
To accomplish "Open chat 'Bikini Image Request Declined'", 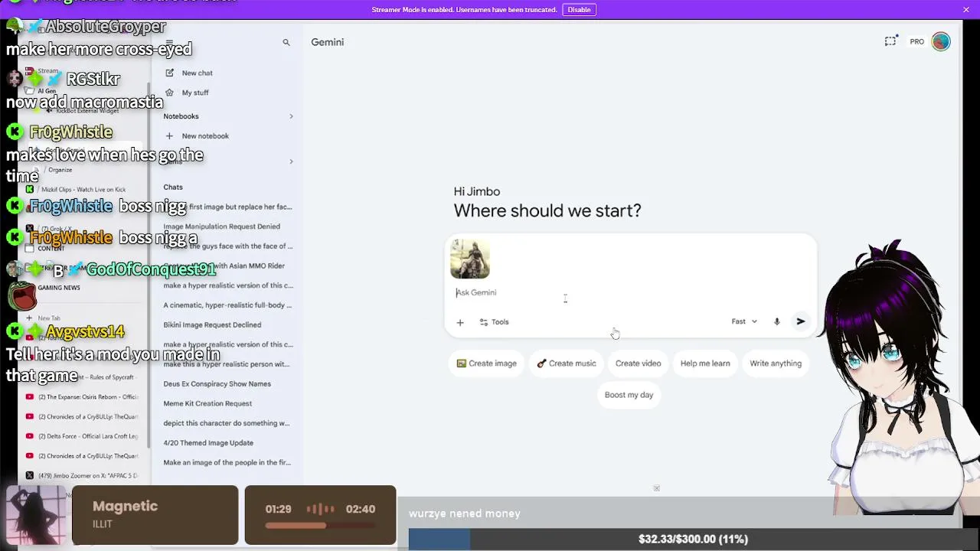I will [212, 324].
